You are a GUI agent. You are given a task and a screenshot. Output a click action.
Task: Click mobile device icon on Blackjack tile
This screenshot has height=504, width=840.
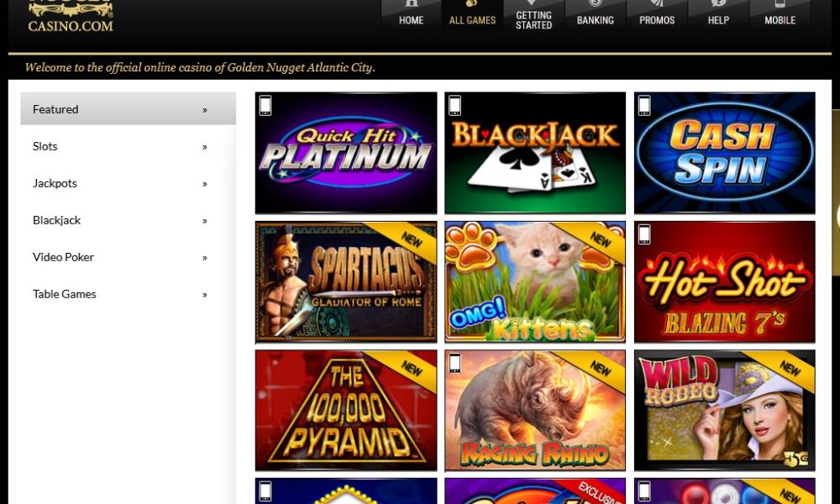click(454, 106)
